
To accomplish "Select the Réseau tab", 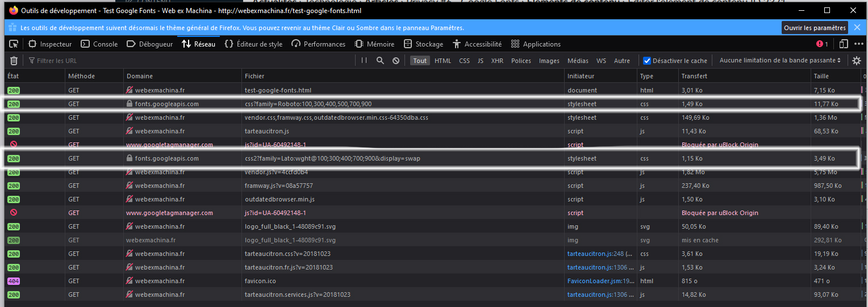I will [199, 44].
